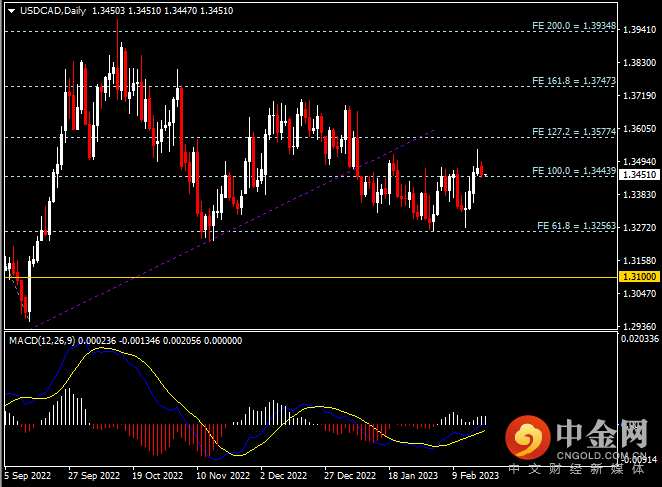Select the FE 200.0 = 1.39348 level
The width and height of the screenshot is (662, 487).
pos(573,23)
